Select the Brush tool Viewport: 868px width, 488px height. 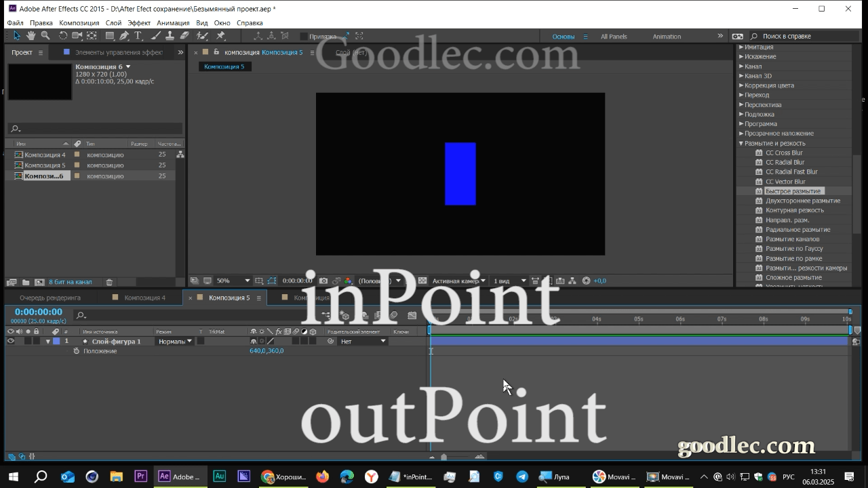click(155, 36)
